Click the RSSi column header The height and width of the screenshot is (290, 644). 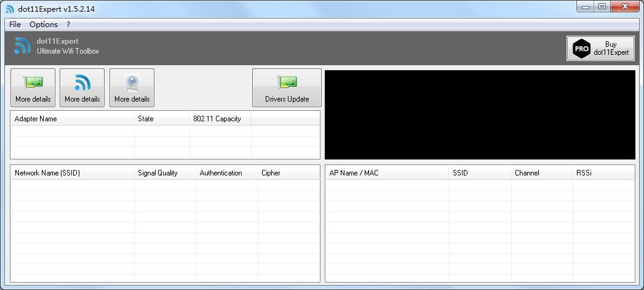[603, 173]
